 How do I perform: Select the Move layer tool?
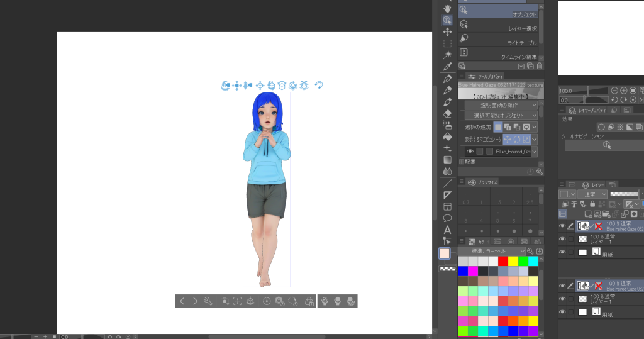447,31
